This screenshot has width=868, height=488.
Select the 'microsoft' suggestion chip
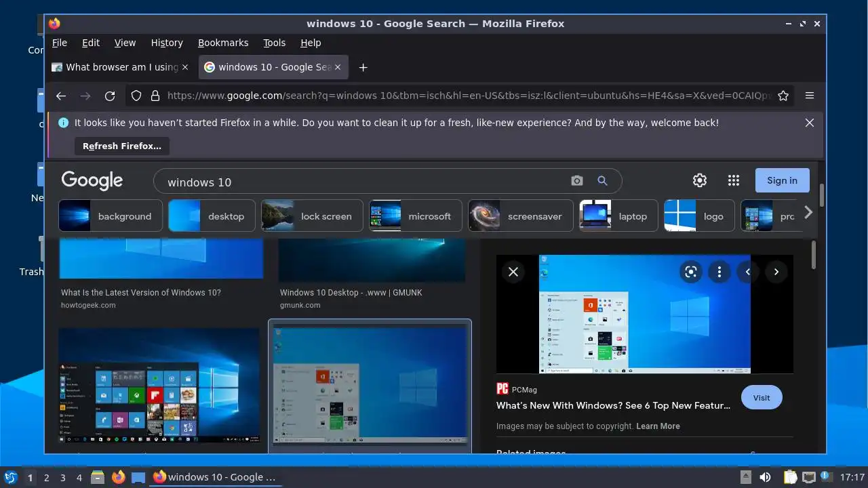coord(415,216)
